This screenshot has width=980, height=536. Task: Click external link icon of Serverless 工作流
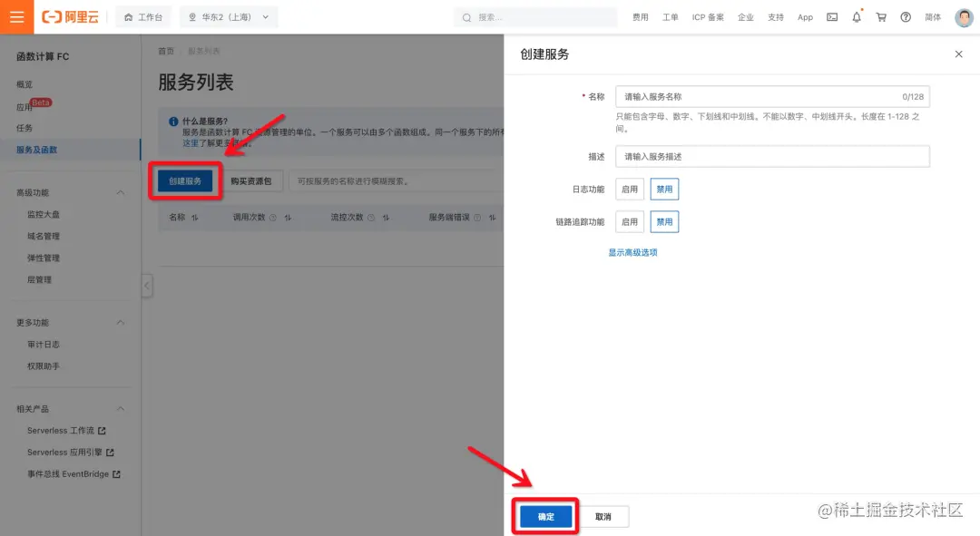[102, 431]
